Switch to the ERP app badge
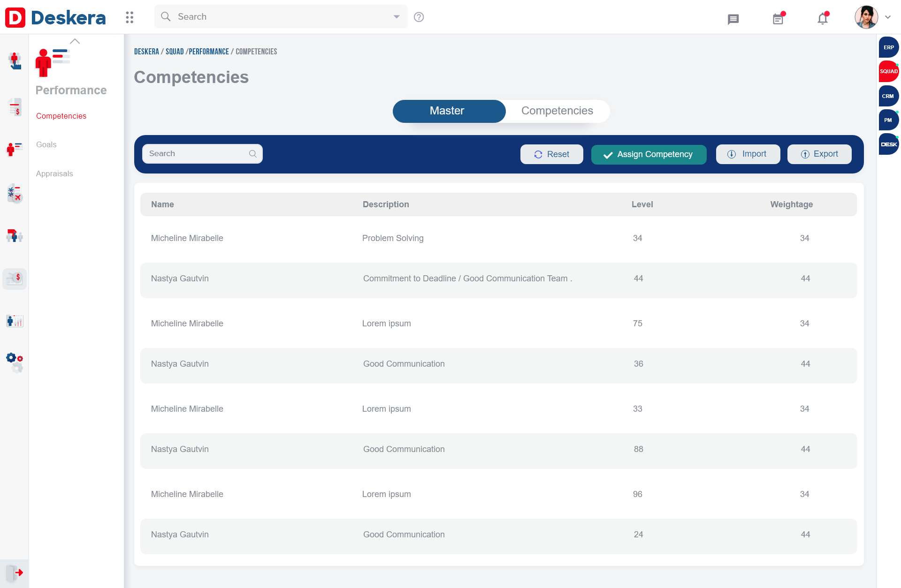The image size is (901, 588). (x=888, y=47)
